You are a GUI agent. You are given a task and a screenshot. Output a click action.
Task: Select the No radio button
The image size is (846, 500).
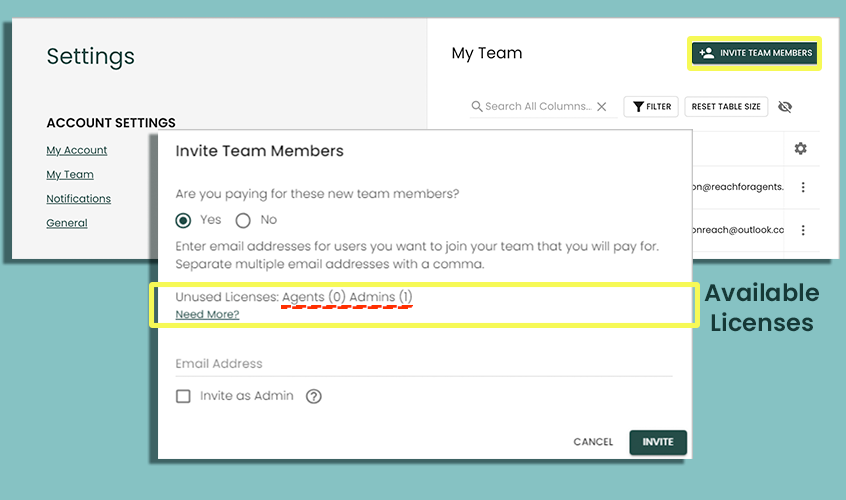tap(243, 220)
